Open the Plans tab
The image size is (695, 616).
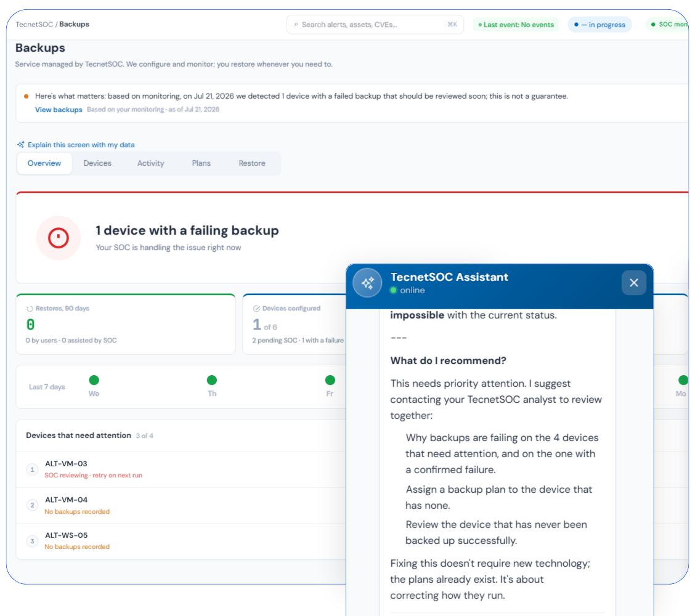pos(201,163)
